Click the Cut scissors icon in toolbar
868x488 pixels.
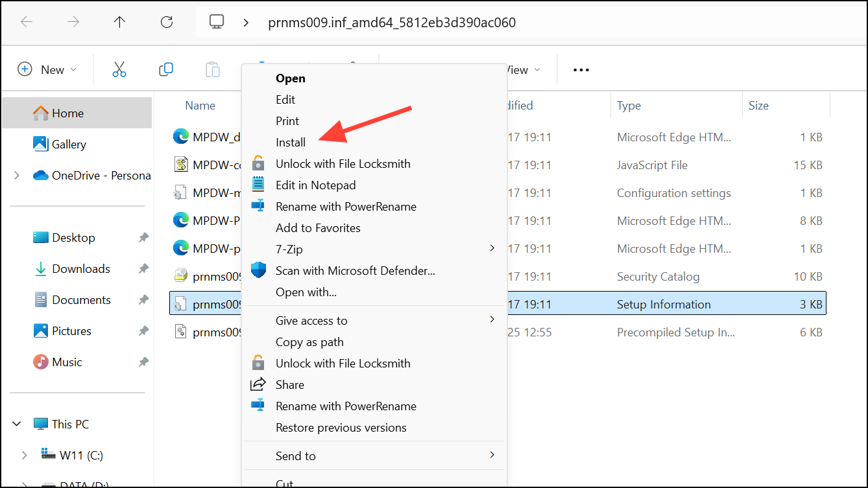coord(119,69)
